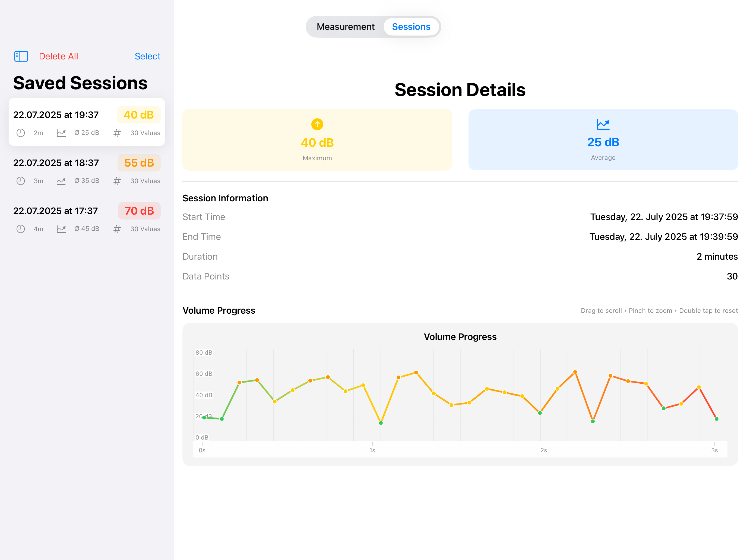This screenshot has height=560, width=747.
Task: Click hash icon in 18:37 session
Action: pyautogui.click(x=117, y=181)
